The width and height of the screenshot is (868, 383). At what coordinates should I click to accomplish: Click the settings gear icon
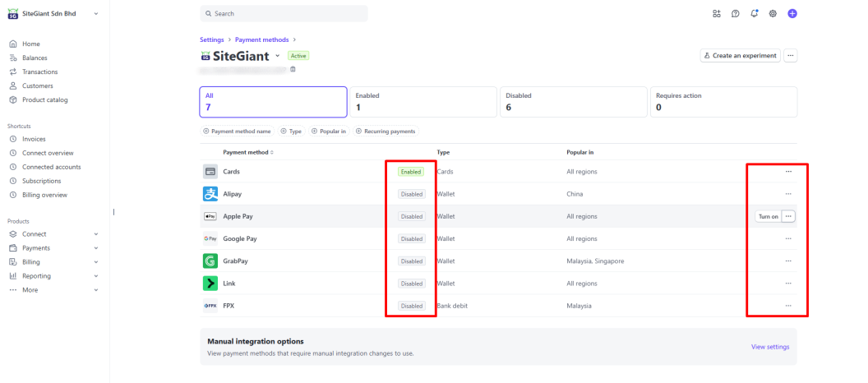click(x=773, y=13)
